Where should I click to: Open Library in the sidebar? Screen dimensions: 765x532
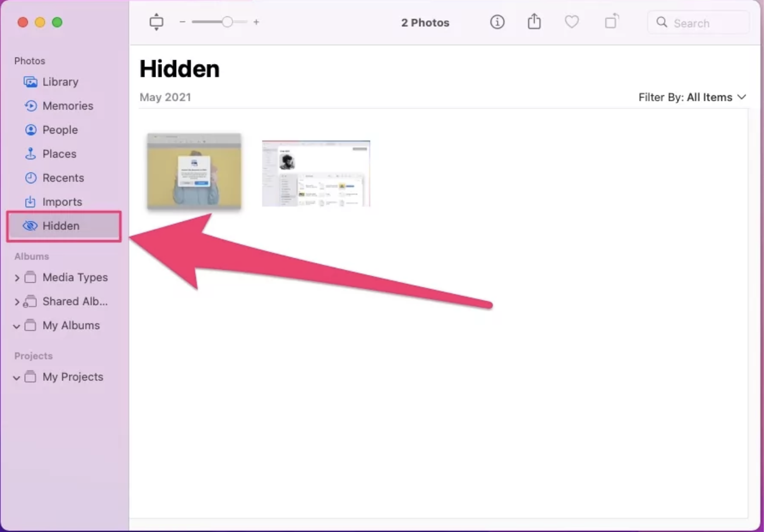tap(60, 82)
